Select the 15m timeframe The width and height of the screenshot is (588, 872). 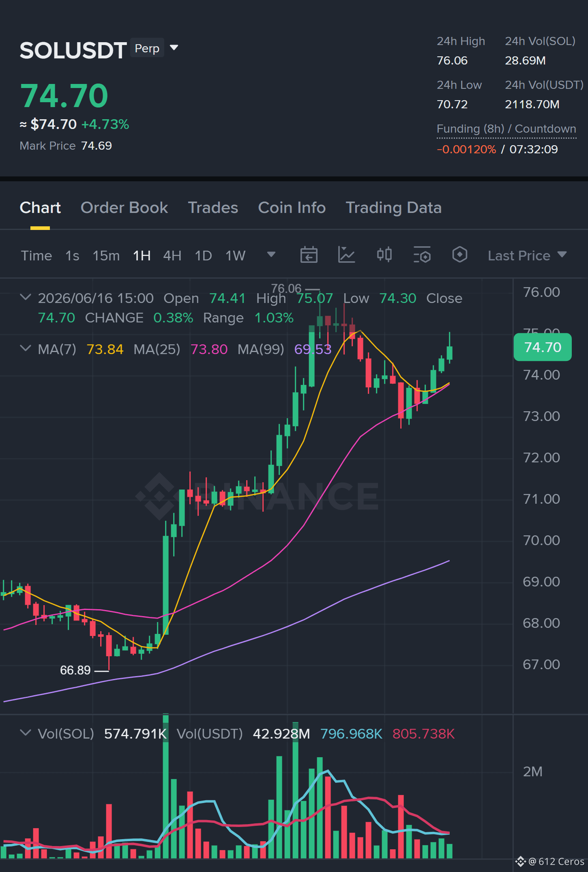coord(106,256)
